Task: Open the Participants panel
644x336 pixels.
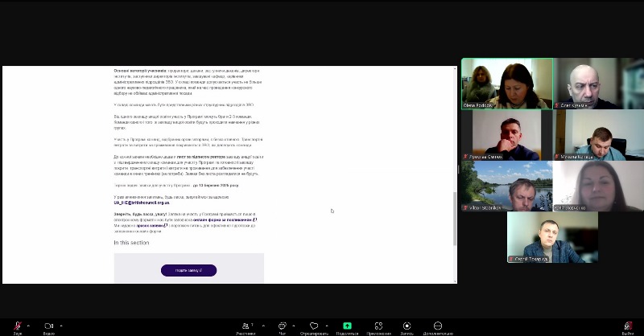Action: 246,326
